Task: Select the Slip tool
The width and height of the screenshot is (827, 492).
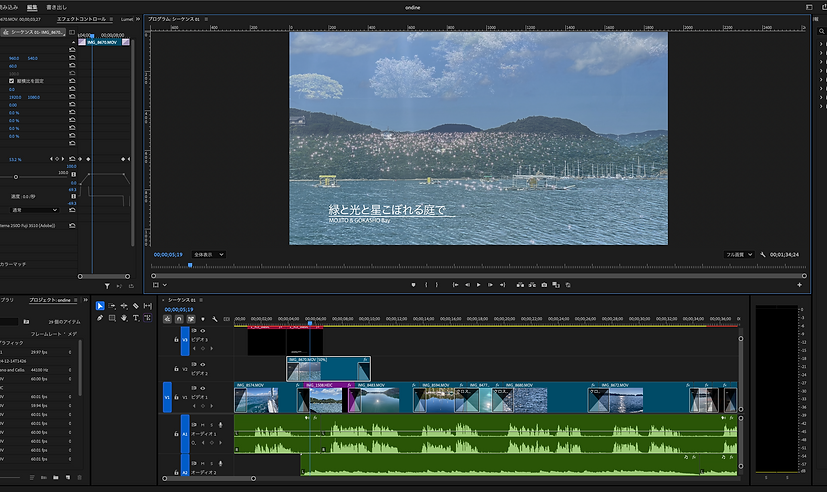Action: (x=148, y=306)
